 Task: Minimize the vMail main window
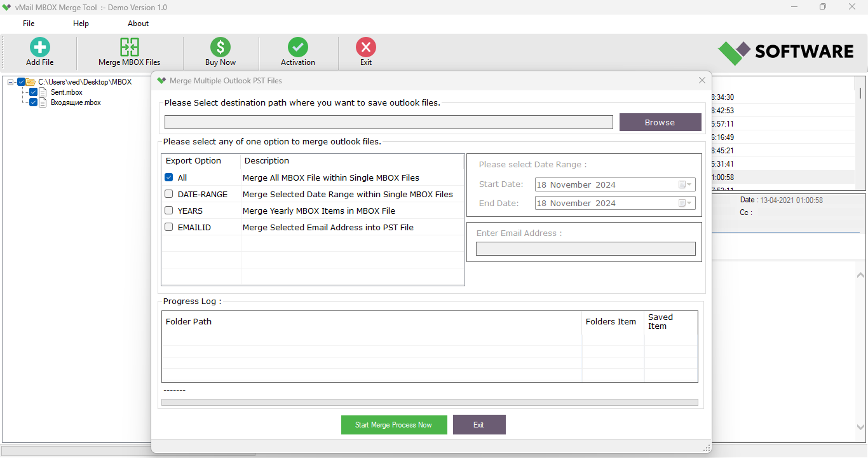(794, 7)
